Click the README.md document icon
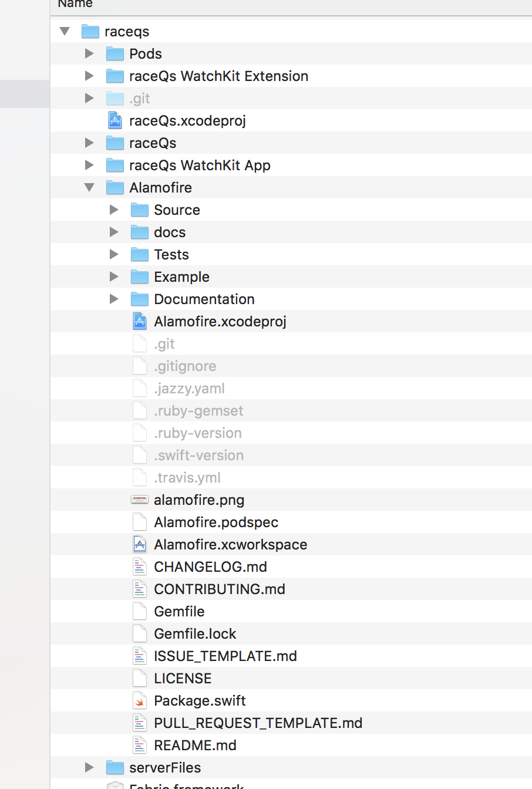The height and width of the screenshot is (789, 532). pos(140,745)
